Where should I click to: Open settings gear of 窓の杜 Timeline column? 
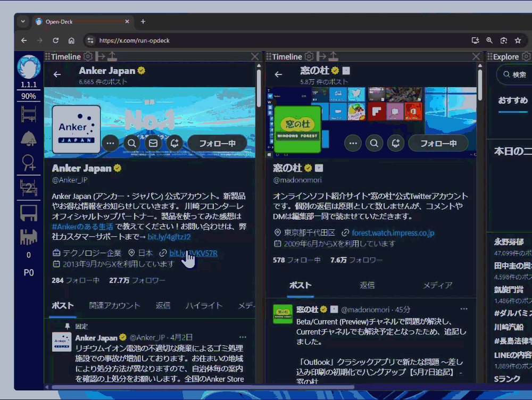pyautogui.click(x=309, y=56)
